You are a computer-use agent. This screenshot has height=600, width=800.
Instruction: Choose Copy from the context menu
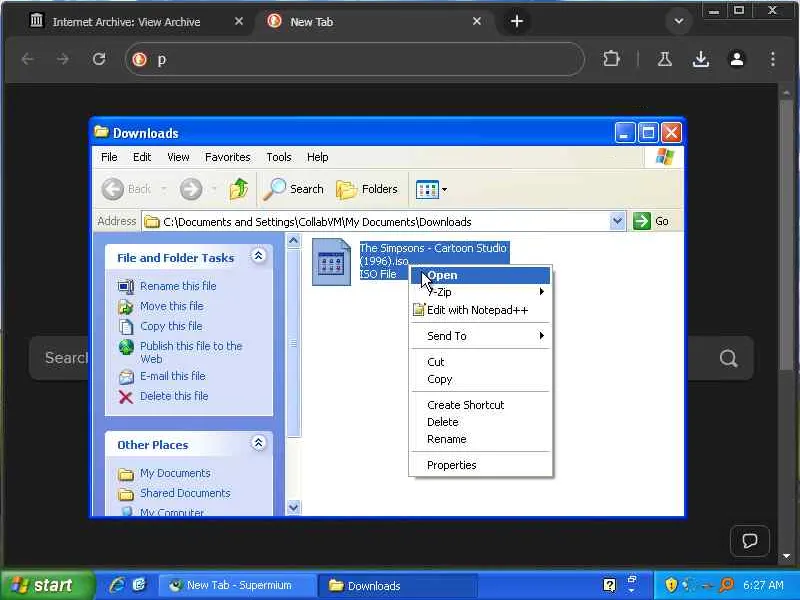481,379
